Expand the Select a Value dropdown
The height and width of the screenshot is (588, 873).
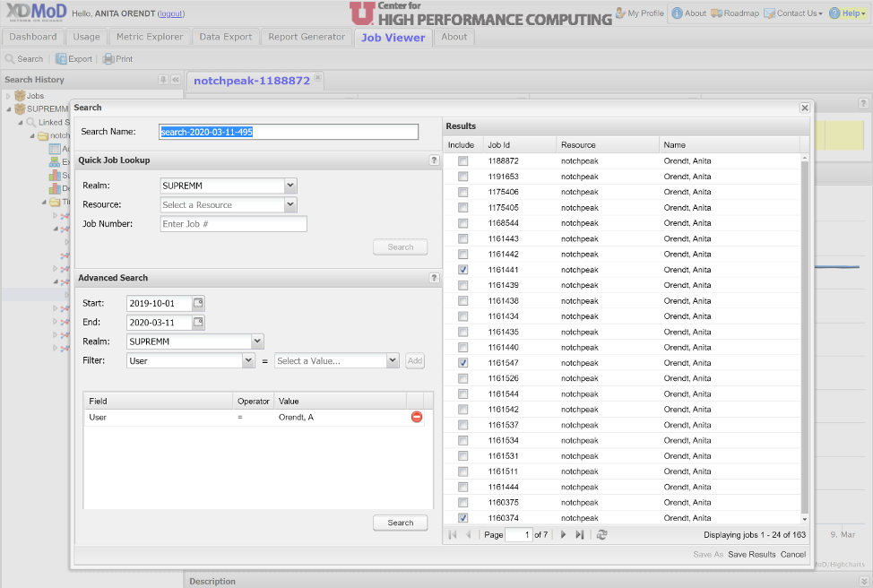coord(392,360)
